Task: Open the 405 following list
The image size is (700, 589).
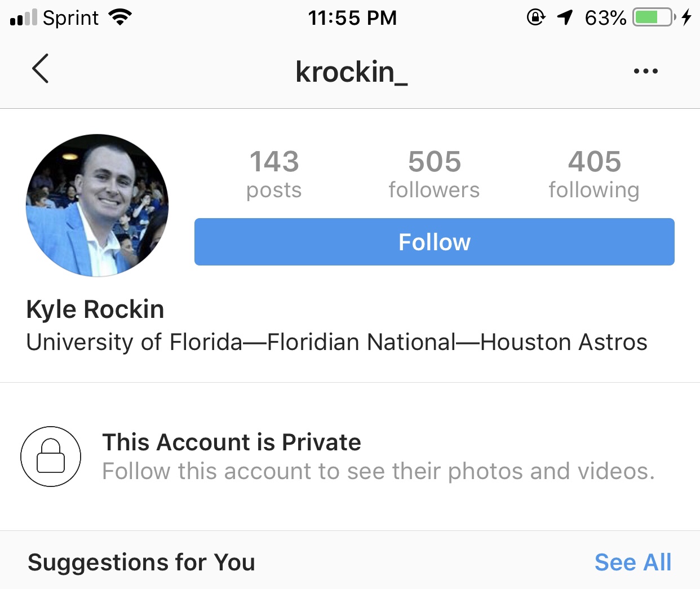Action: (594, 174)
